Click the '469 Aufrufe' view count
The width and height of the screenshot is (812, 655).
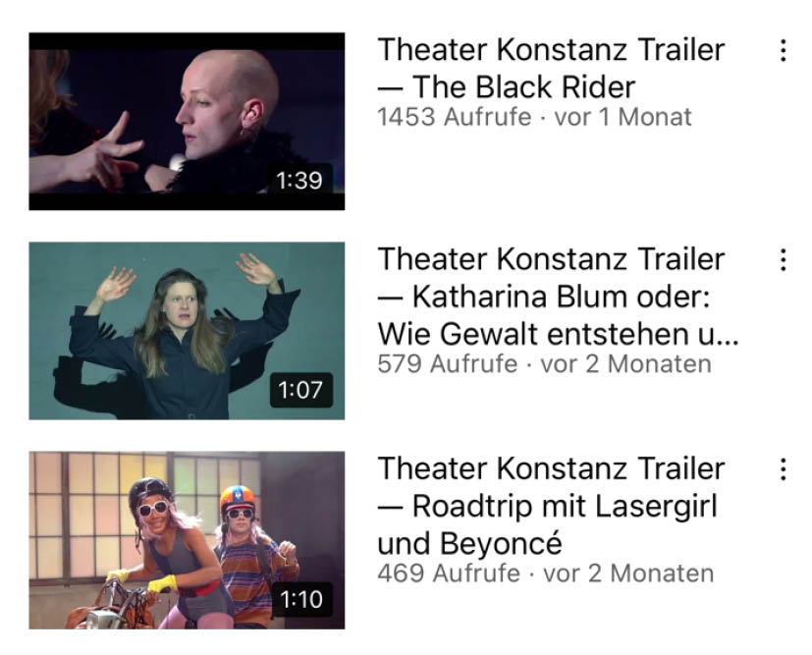tap(449, 573)
